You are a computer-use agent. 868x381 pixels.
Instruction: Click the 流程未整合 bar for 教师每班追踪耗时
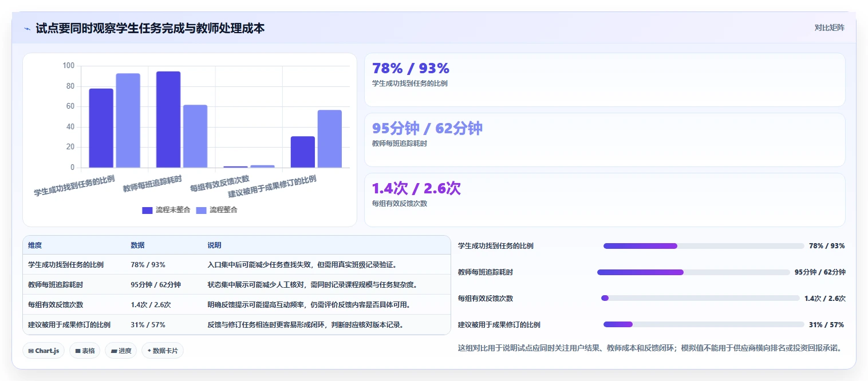[x=168, y=120]
